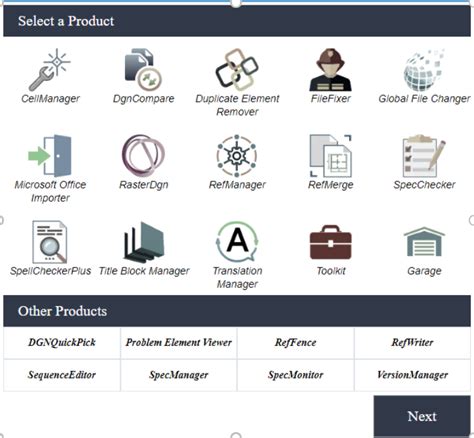
Task: Pick the RefMerge sheets icon
Action: (330, 156)
